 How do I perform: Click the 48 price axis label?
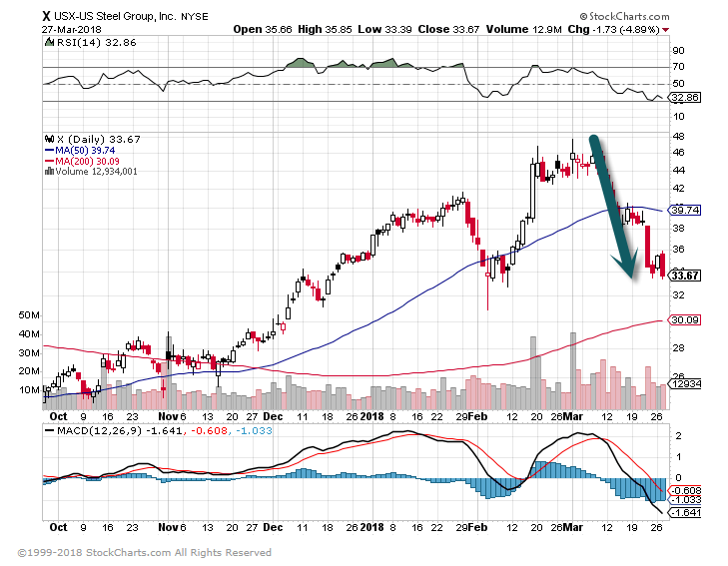[678, 137]
